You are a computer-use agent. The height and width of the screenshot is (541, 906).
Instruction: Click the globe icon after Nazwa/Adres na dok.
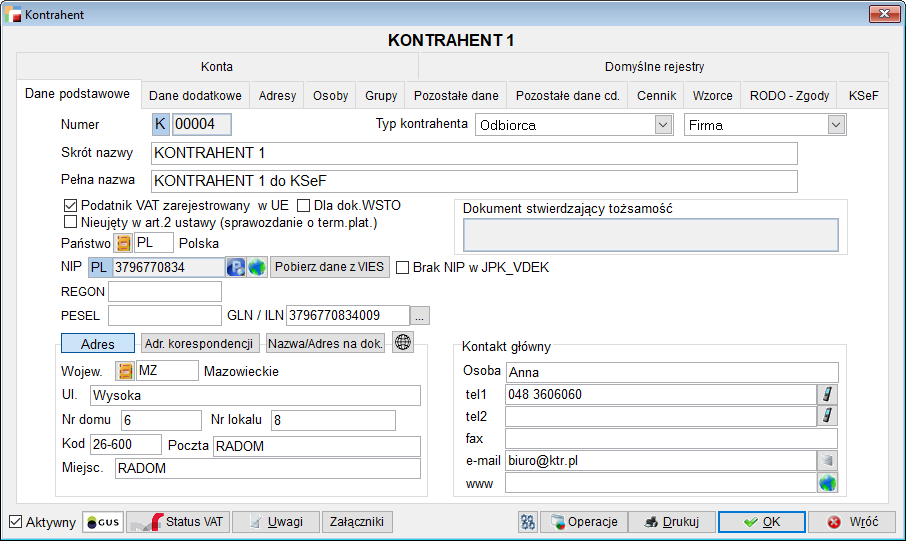tap(403, 343)
